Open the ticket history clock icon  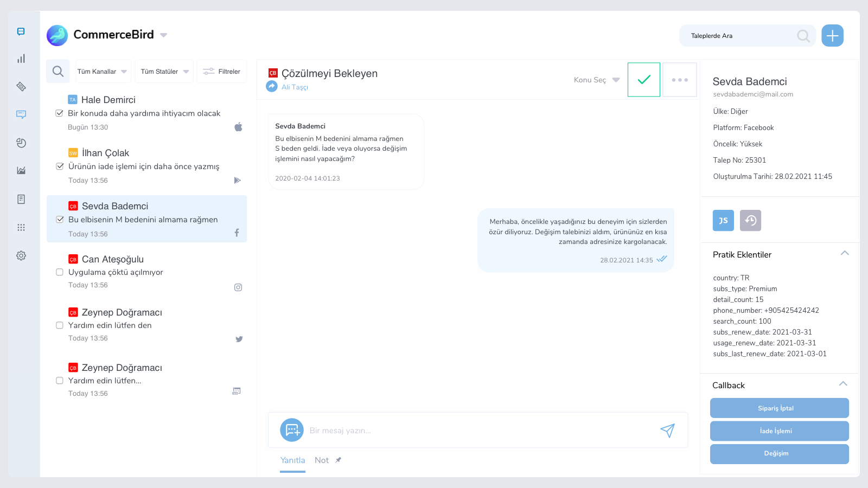point(750,220)
